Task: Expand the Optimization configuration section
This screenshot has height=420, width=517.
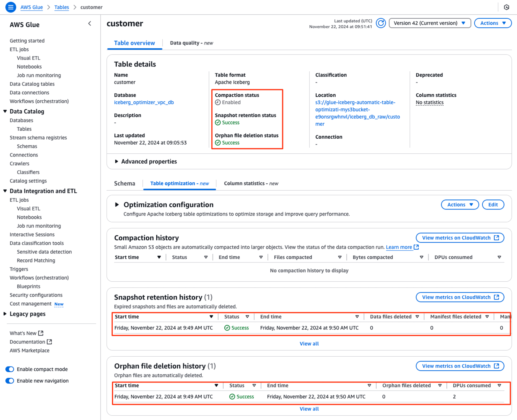Action: point(117,205)
